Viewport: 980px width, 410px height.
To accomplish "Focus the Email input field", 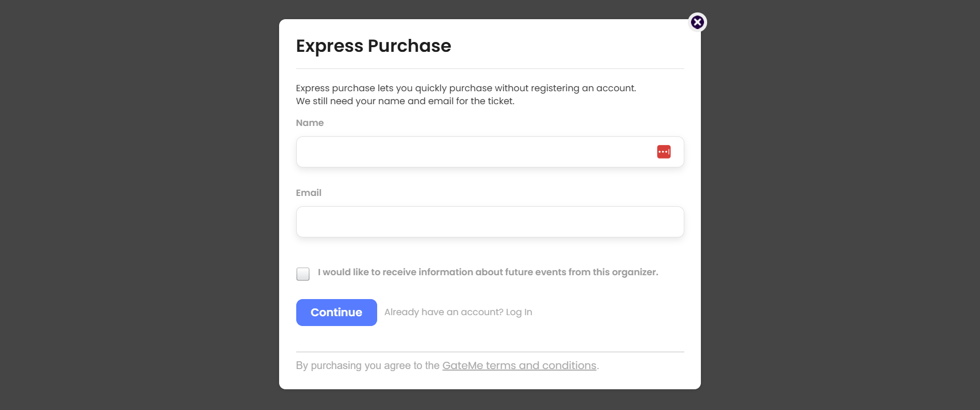I will click(x=490, y=222).
